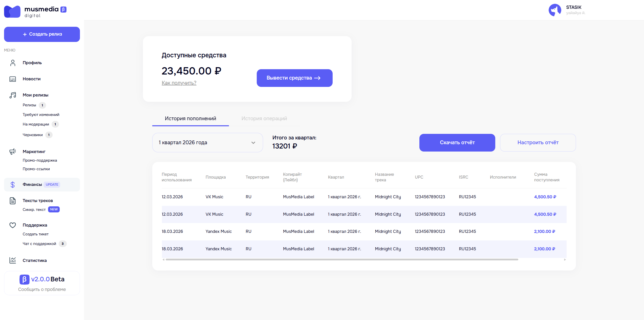Image resolution: width=644 pixels, height=320 pixels.
Task: Open Синхр. текст submenu item
Action: (34, 210)
